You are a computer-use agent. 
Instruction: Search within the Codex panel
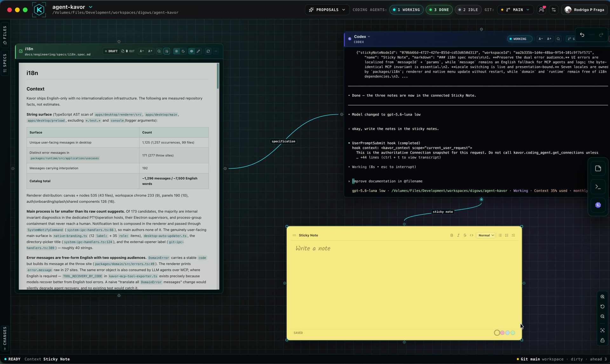click(558, 39)
